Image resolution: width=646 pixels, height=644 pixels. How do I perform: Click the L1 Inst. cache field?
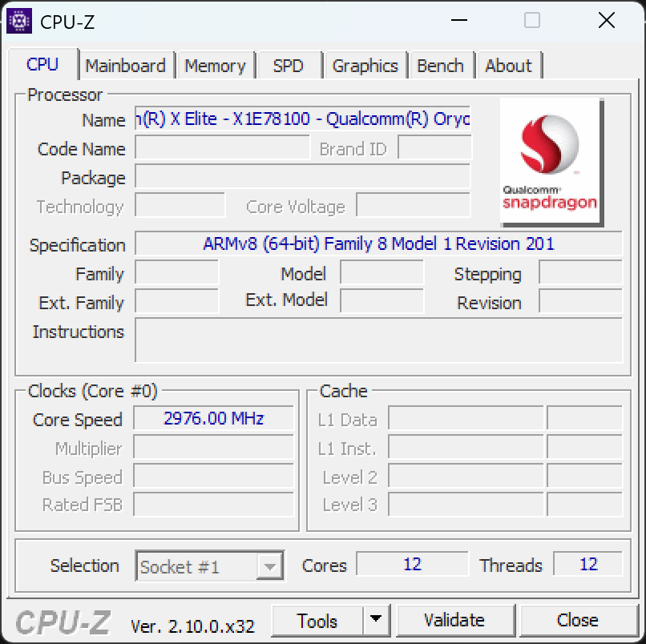466,447
